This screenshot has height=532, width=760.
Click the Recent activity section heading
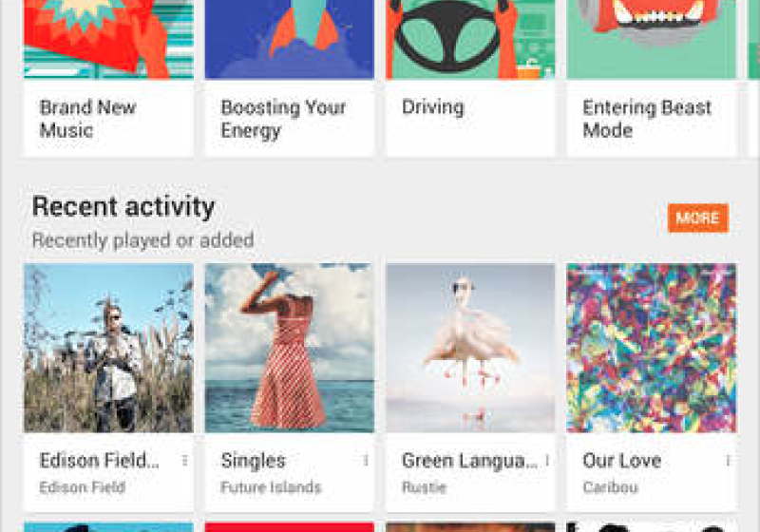click(x=123, y=206)
